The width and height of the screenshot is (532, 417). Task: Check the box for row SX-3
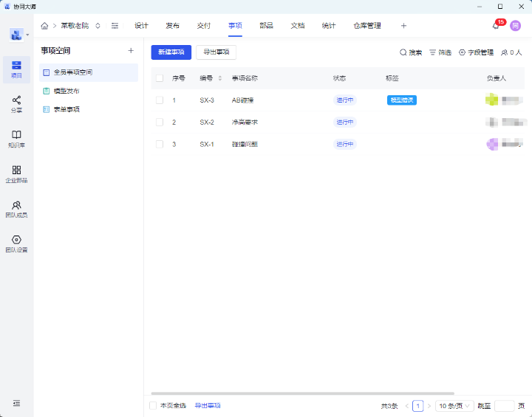pyautogui.click(x=159, y=100)
